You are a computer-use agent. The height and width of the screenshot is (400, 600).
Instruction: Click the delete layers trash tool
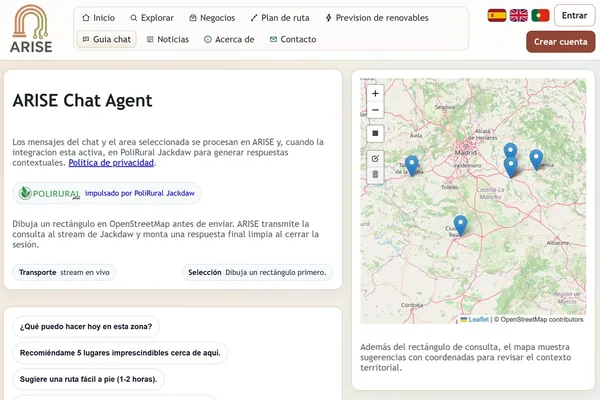tap(375, 175)
